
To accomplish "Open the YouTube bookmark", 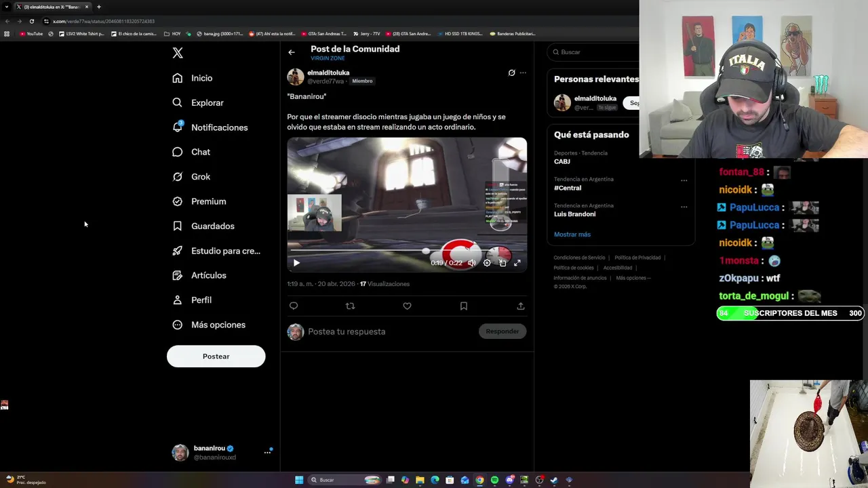I will (31, 33).
